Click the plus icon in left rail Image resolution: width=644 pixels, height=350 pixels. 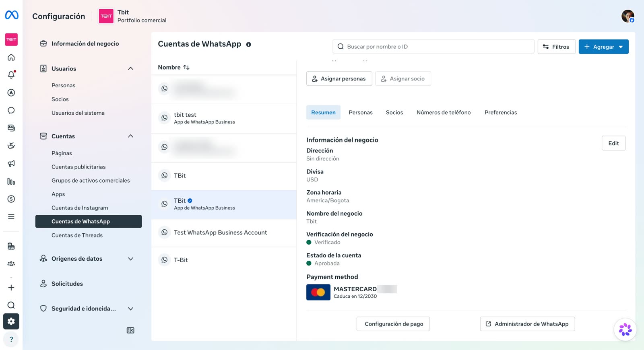coord(11,288)
